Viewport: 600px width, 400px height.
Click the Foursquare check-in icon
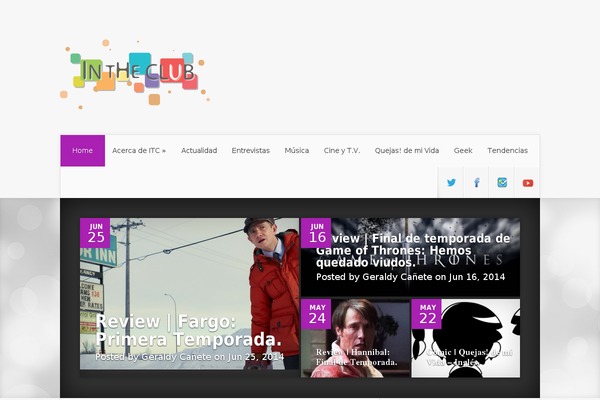502,183
